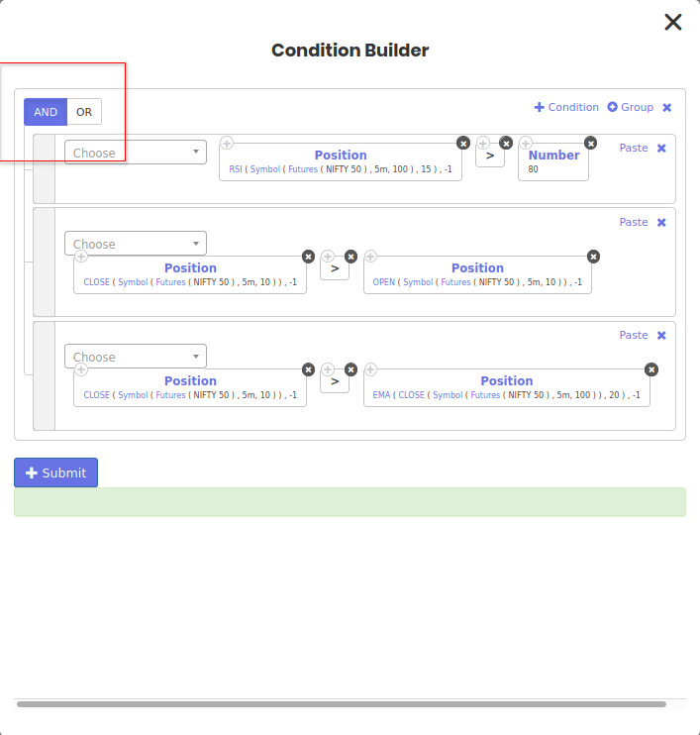
Task: Click Paste in the second condition row
Action: tap(634, 222)
